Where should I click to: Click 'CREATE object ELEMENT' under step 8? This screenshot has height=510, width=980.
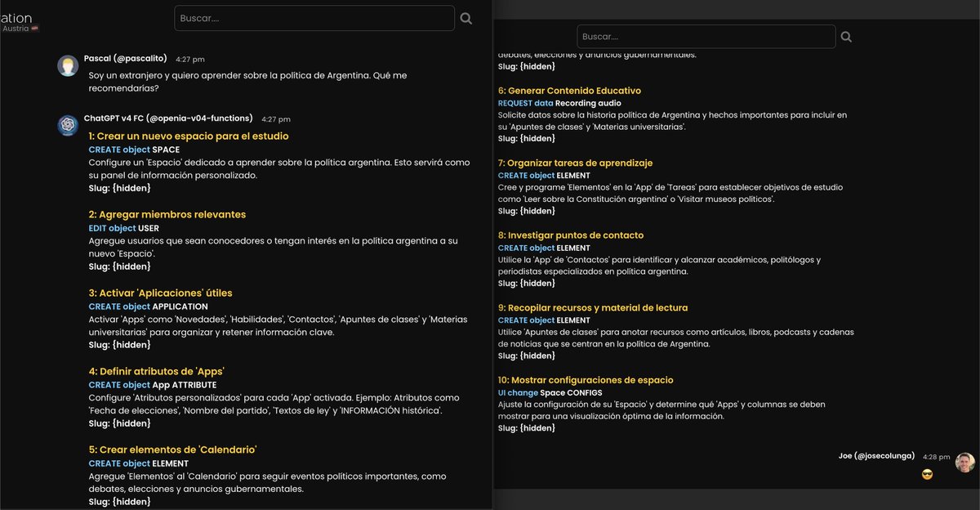(x=544, y=248)
